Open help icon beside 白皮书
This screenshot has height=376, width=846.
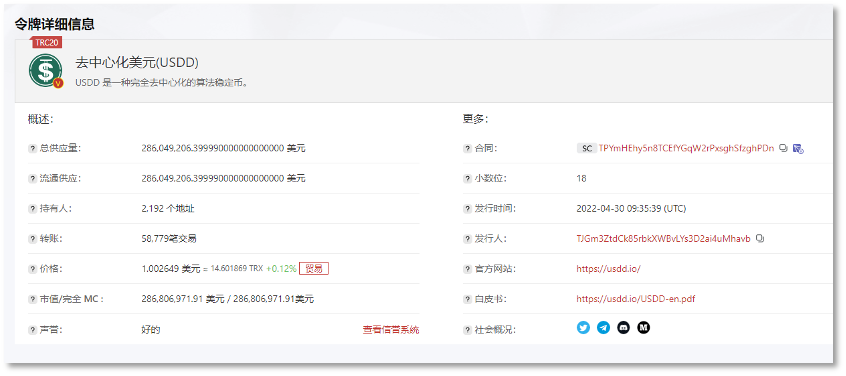[467, 299]
